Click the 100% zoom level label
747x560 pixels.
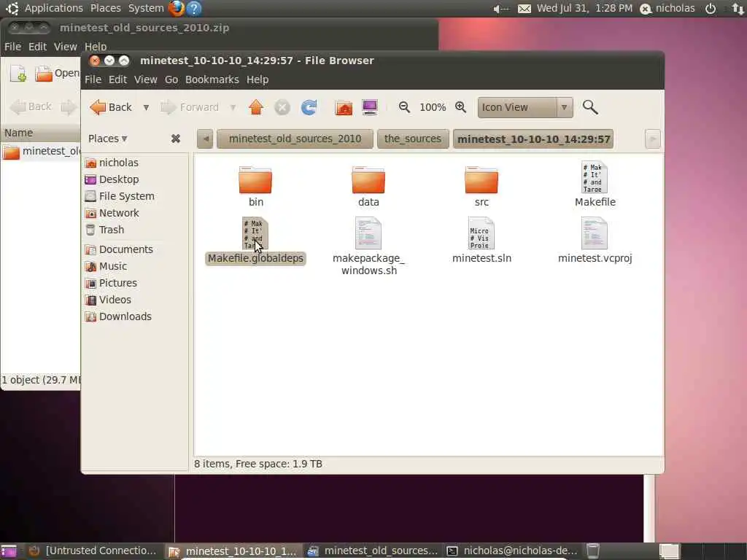(x=433, y=107)
